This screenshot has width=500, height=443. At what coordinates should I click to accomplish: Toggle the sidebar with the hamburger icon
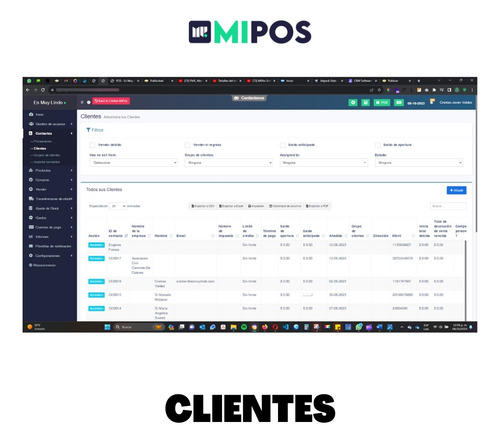[x=82, y=102]
